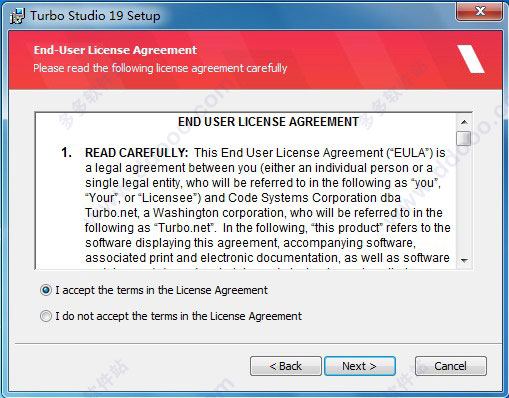Close the Turbo Studio 19 Setup window
509x398 pixels.
479,11
